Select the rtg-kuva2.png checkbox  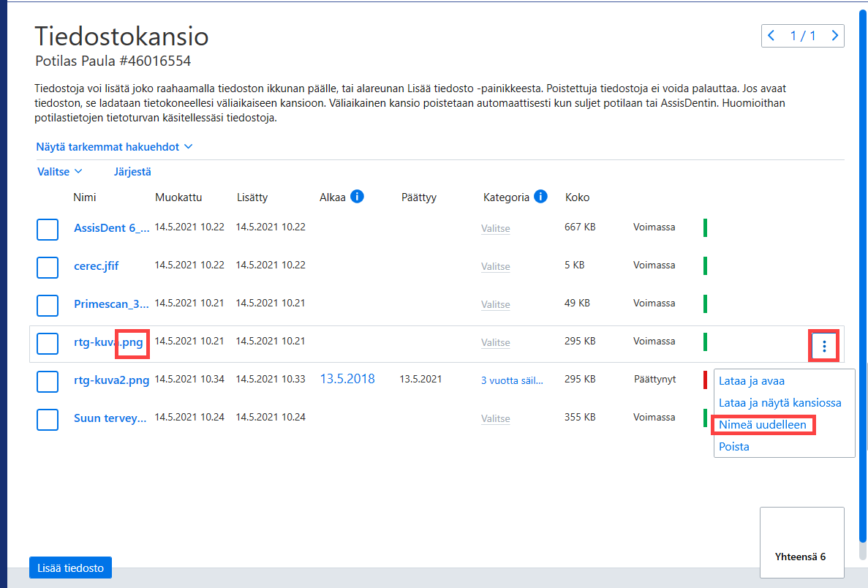[x=48, y=382]
